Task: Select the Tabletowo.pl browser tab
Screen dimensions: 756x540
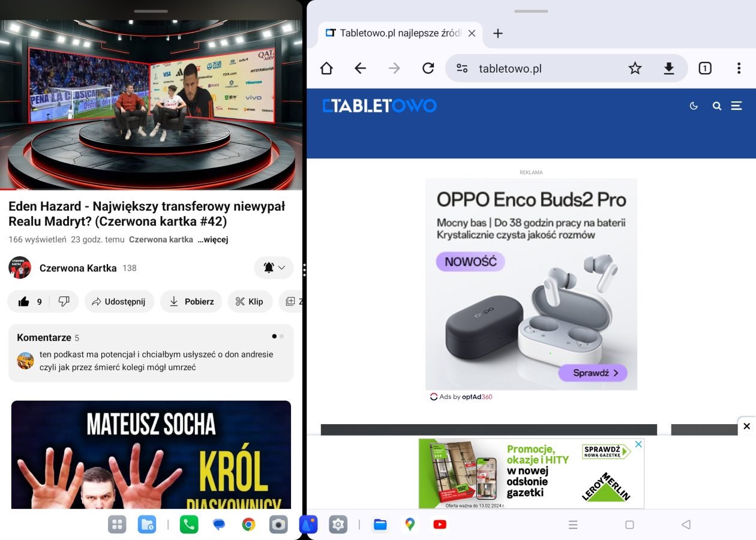Action: 401,34
